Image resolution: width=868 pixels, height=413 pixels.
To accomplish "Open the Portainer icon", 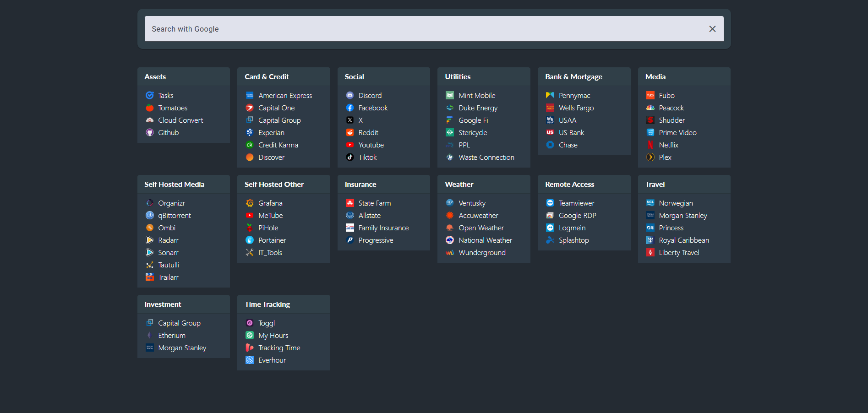I will point(250,240).
